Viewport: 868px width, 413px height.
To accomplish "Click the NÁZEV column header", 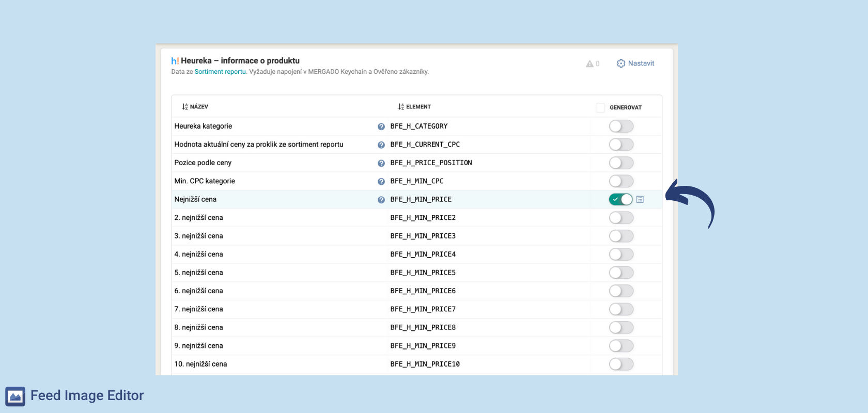I will 199,107.
